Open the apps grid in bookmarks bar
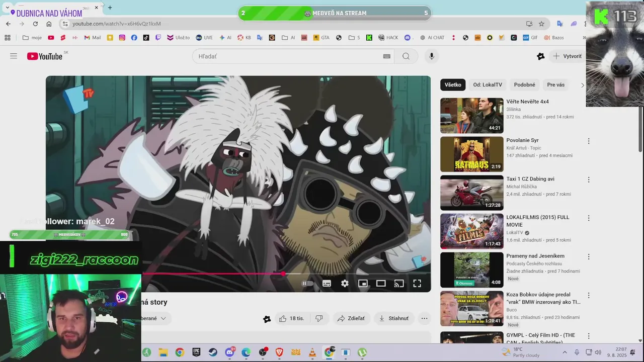This screenshot has height=362, width=644. click(8, 38)
